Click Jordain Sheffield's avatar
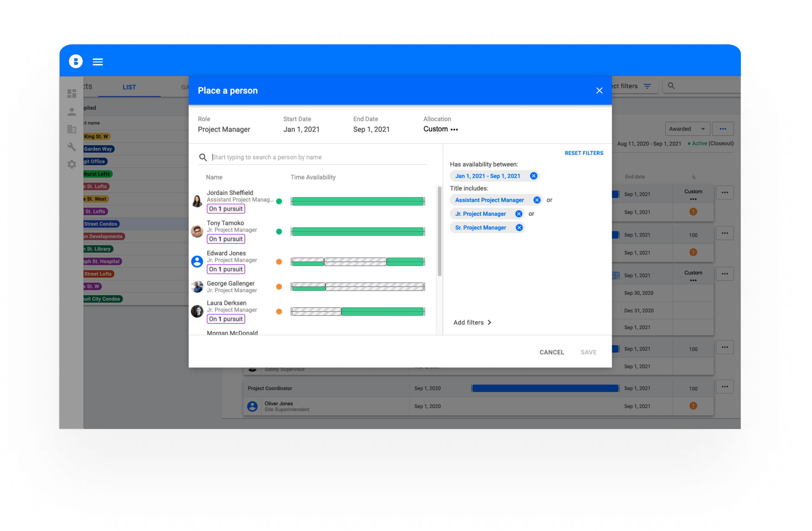 [x=197, y=201]
